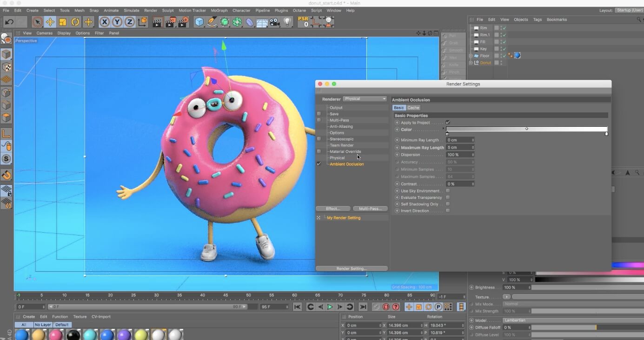
Task: Toggle the Point-level animation P icon
Action: click(x=438, y=307)
